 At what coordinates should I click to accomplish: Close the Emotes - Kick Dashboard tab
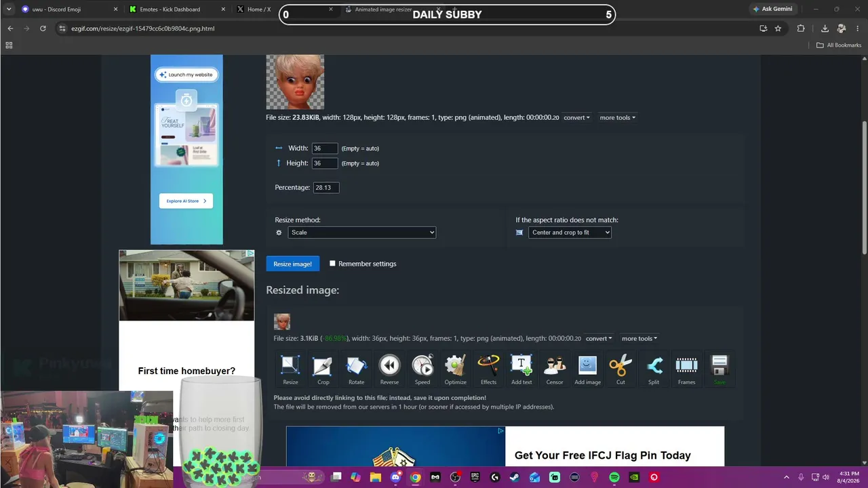pyautogui.click(x=223, y=9)
